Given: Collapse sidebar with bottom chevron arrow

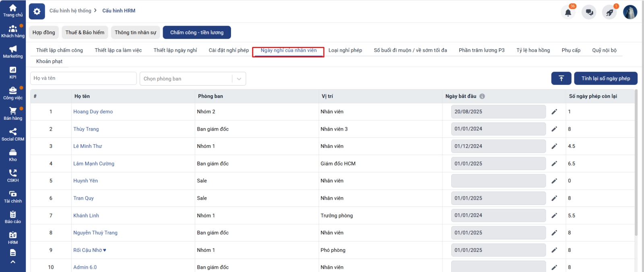Looking at the screenshot, I should tap(13, 262).
